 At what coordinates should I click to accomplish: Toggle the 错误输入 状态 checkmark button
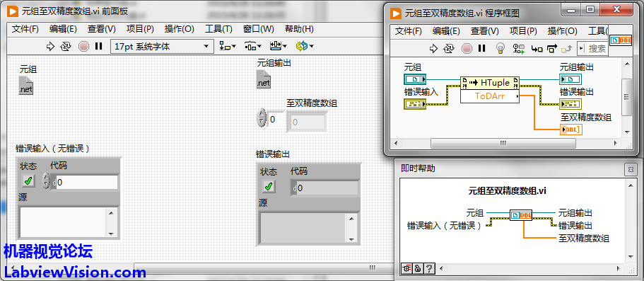(28, 180)
